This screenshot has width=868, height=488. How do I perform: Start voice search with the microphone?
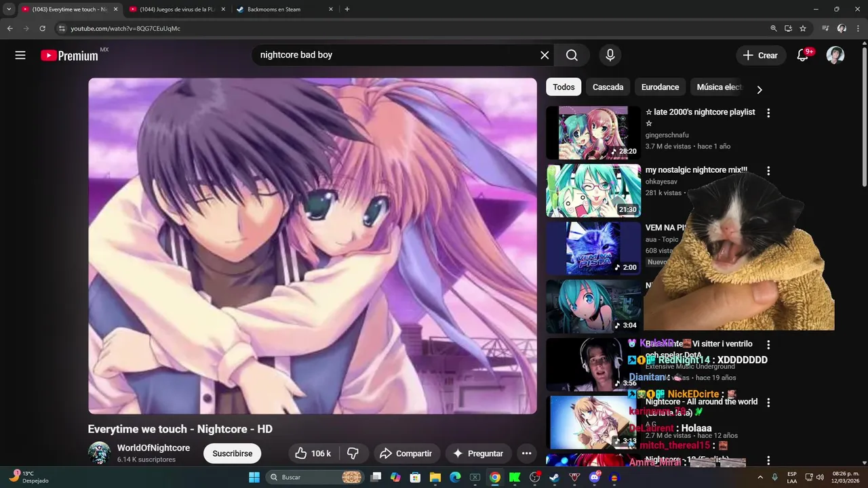point(610,56)
